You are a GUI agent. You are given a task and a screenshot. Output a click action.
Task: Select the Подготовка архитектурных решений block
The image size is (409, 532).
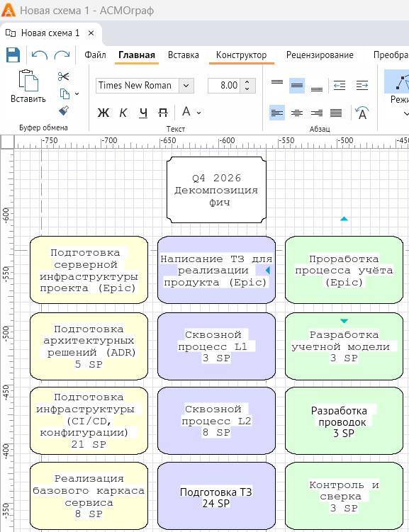coord(89,346)
